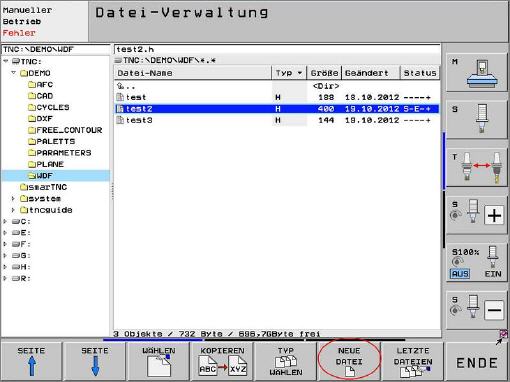Screen dimensions: 510x382
Task: Open the TYP WÄHLEN softkey
Action: point(286,361)
